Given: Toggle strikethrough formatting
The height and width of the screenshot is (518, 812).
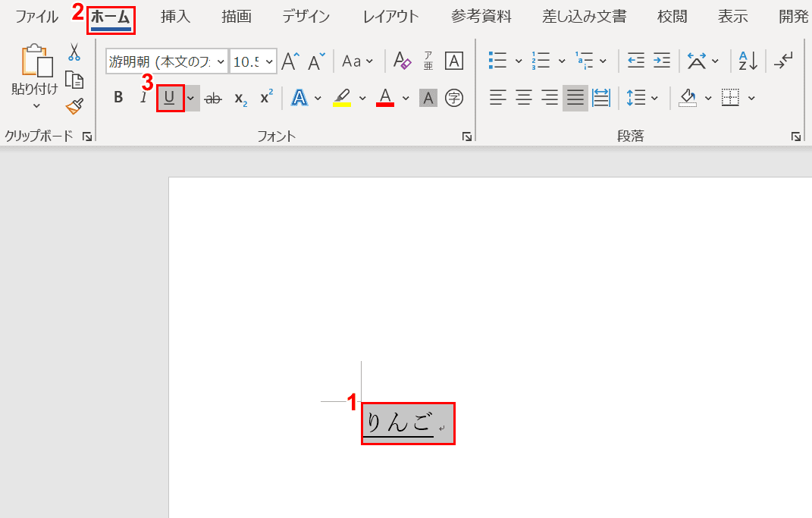Looking at the screenshot, I should tap(213, 98).
